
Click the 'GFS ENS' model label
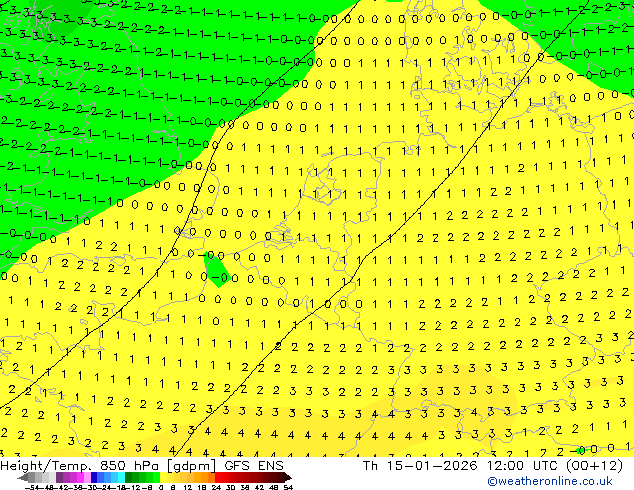click(254, 466)
